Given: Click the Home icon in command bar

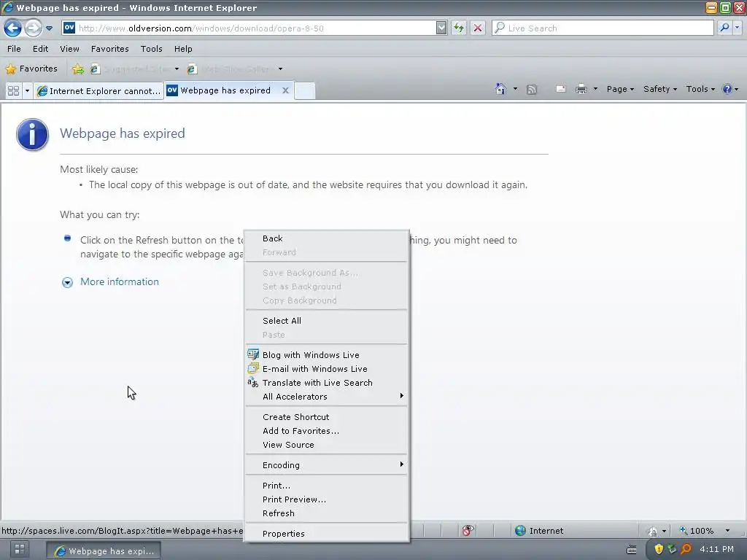Looking at the screenshot, I should click(500, 89).
